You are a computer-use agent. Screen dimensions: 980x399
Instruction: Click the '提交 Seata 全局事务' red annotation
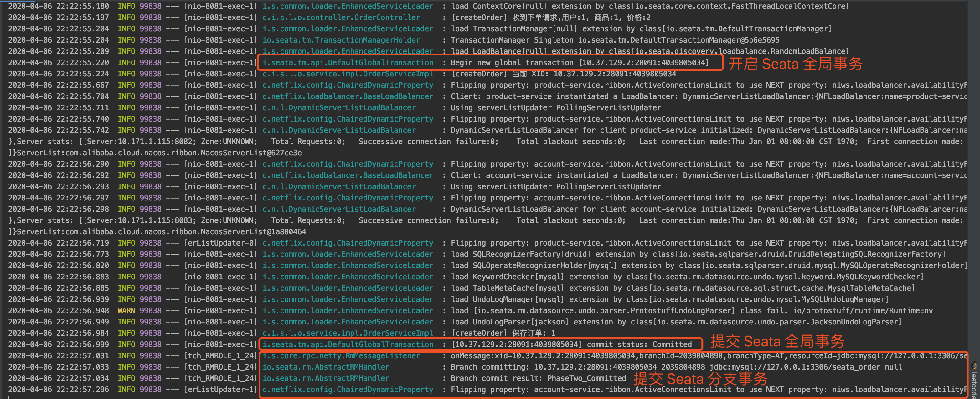tap(777, 341)
